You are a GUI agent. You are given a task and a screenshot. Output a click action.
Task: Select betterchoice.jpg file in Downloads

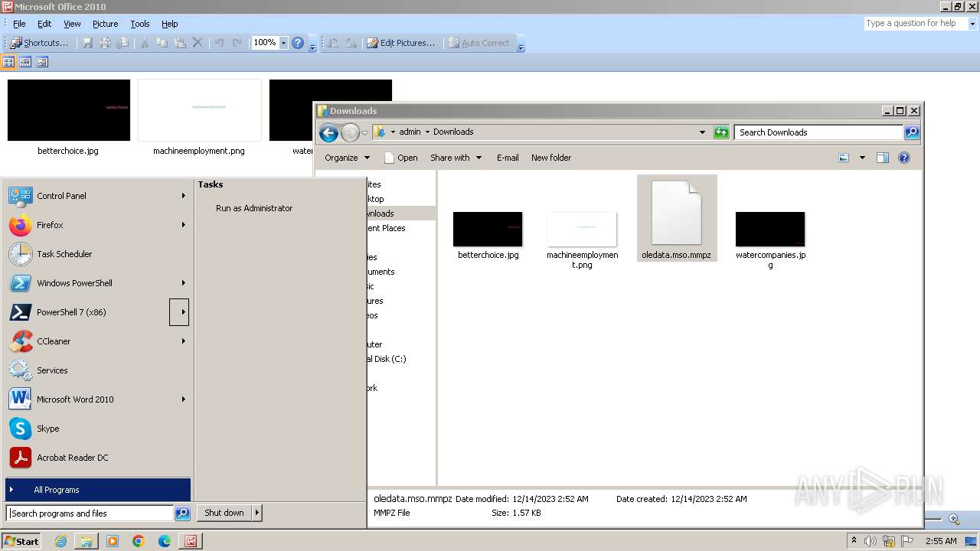pos(488,236)
